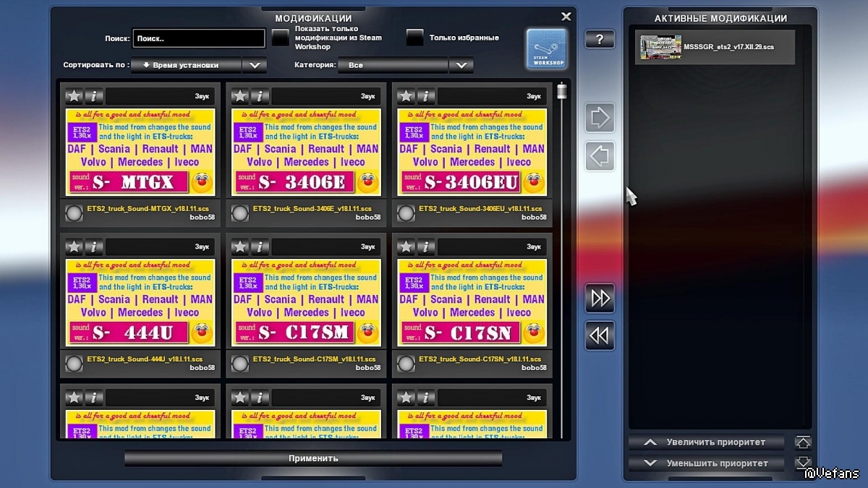Click the left arrow to deactivate mod
Viewport: 868px width, 488px height.
click(x=600, y=155)
